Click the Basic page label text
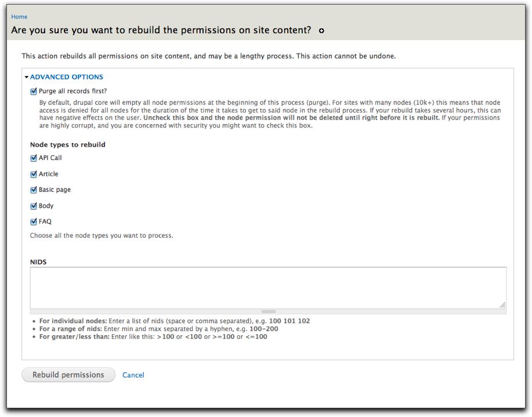The height and width of the screenshot is (417, 532). (55, 190)
